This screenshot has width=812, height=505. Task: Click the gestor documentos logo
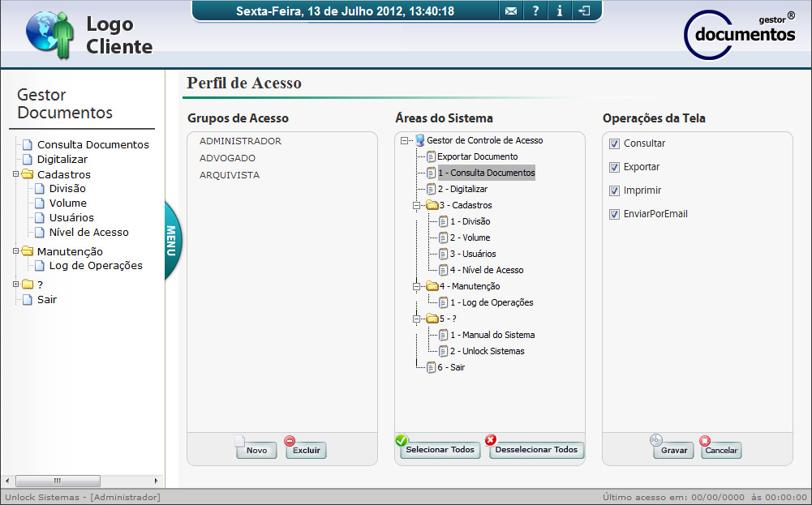click(740, 35)
